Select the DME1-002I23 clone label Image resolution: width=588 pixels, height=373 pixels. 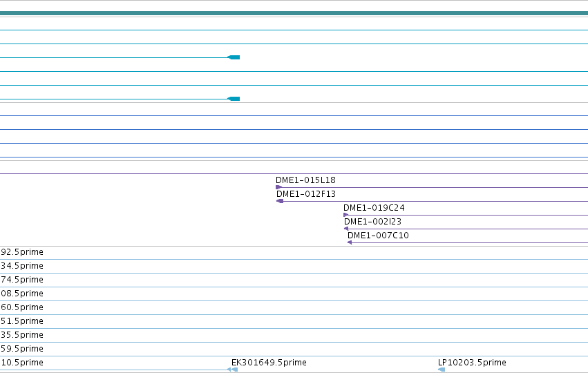pos(372,222)
